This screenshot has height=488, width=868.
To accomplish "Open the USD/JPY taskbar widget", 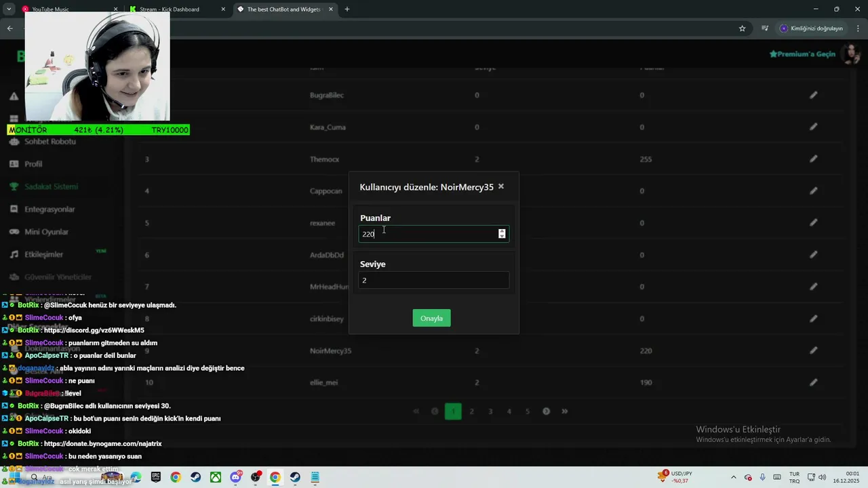I will tap(675, 477).
